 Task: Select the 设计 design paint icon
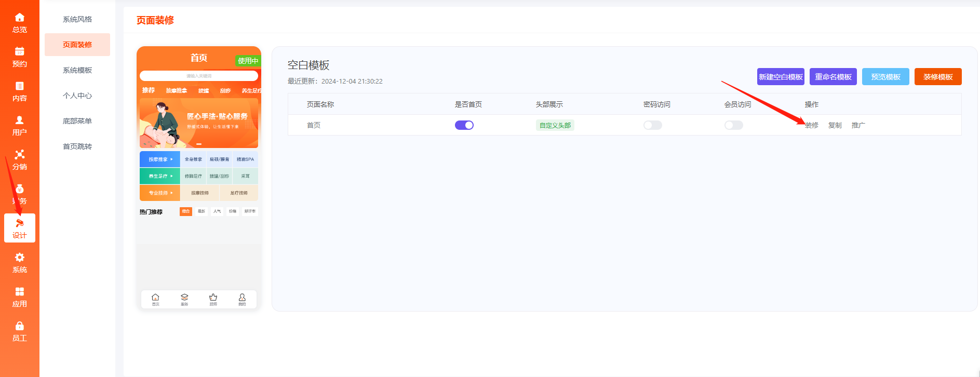pos(20,223)
